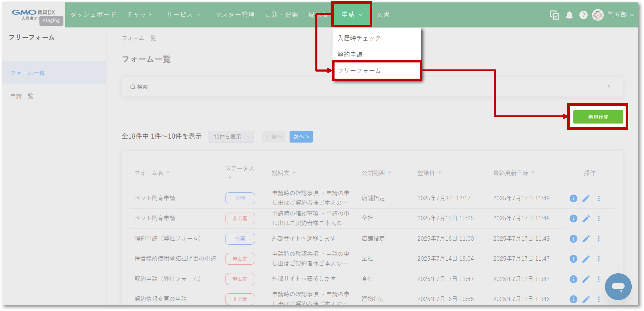Click the task checklist icon in the header
Screen dimensions: 644x311
pos(555,15)
